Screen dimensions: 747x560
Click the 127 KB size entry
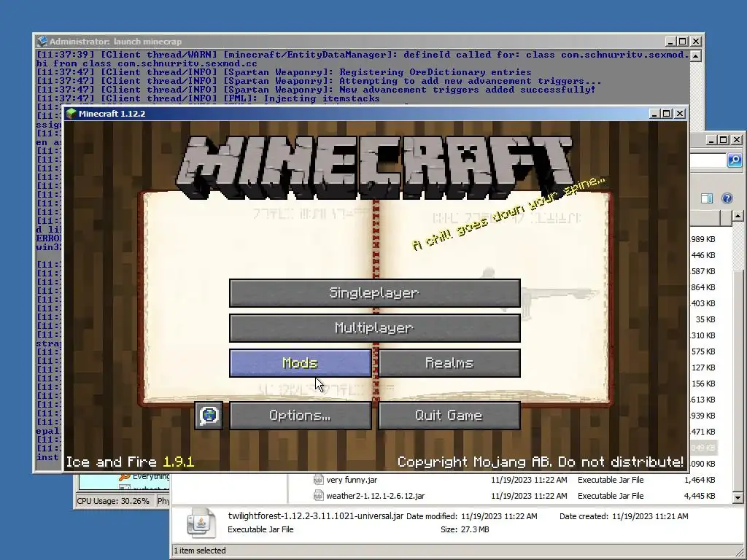click(x=703, y=367)
